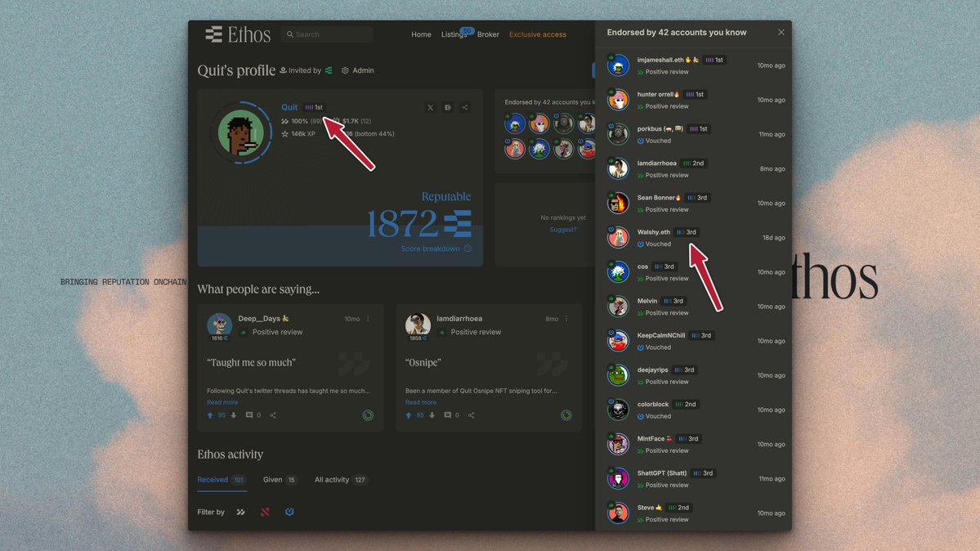Open the options menu on the Iamdiarrhoea review

click(x=566, y=319)
